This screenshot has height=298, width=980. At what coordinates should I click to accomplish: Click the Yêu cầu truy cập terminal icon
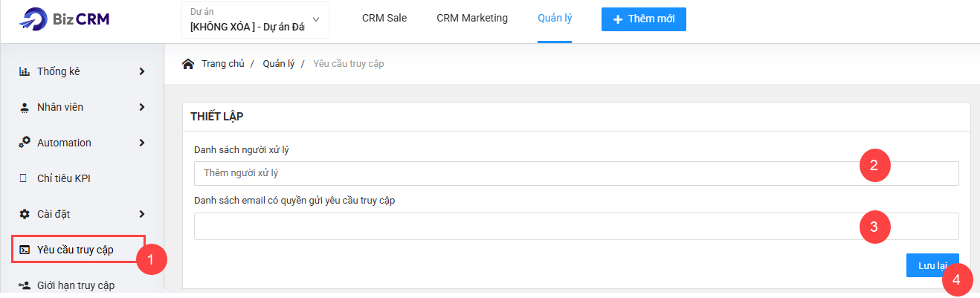[24, 250]
